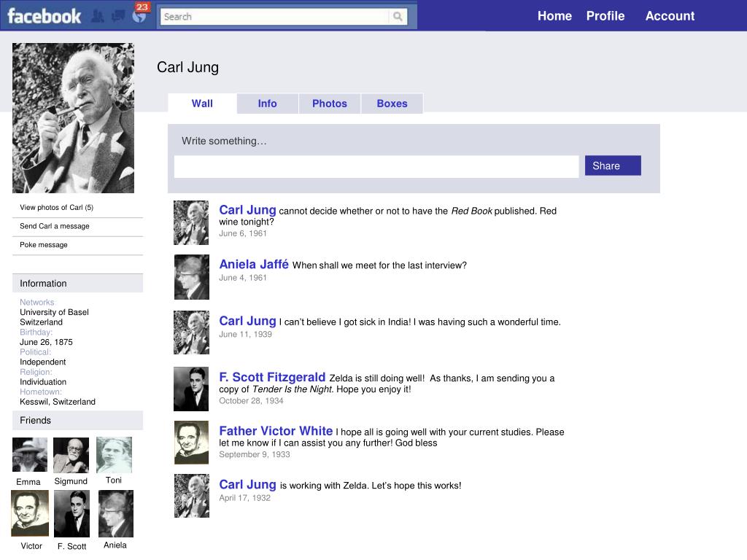The width and height of the screenshot is (747, 560).
Task: Open F. Scott Fitzgerald's name link
Action: tap(272, 377)
